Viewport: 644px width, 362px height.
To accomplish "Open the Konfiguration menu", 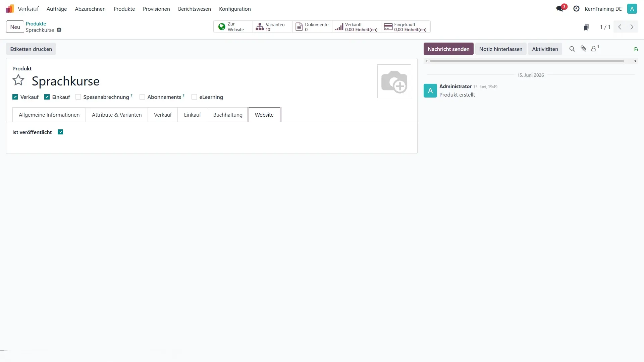I will 235,9.
